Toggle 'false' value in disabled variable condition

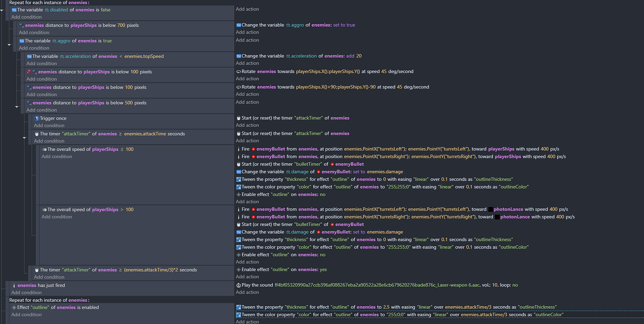coord(105,10)
